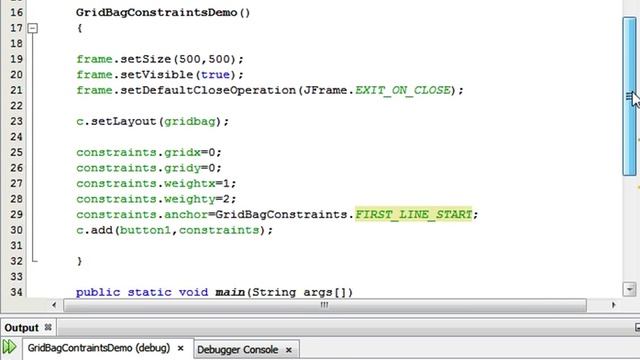Click the vertical scrollbar down arrow

[629, 289]
